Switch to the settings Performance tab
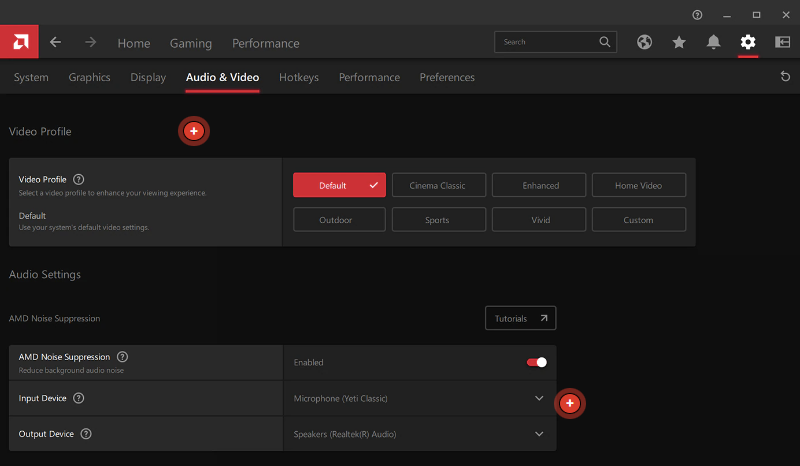 click(369, 77)
